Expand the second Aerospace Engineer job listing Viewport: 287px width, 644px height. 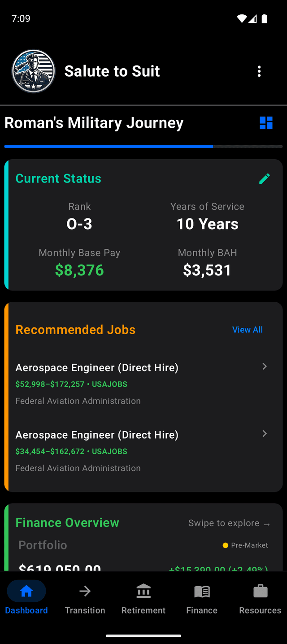click(x=264, y=434)
